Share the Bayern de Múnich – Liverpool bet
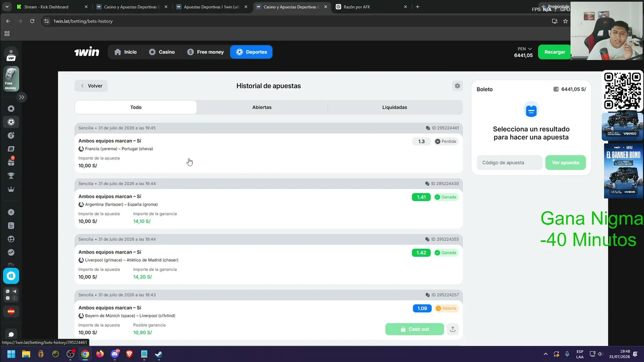 pyautogui.click(x=453, y=329)
